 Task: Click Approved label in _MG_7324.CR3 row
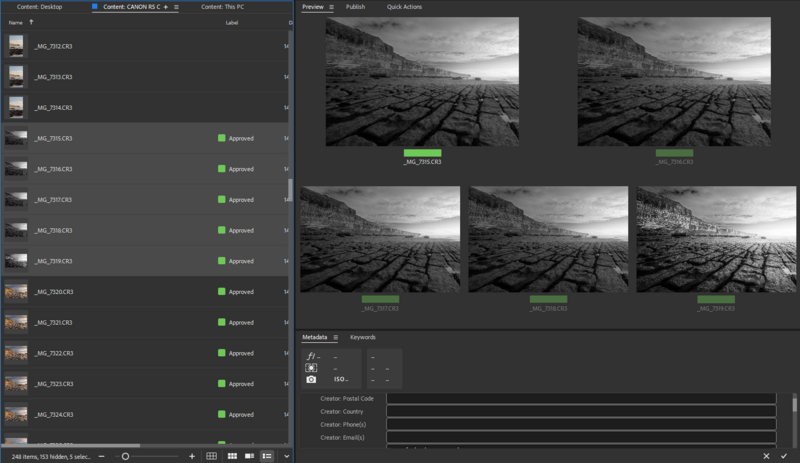point(241,415)
